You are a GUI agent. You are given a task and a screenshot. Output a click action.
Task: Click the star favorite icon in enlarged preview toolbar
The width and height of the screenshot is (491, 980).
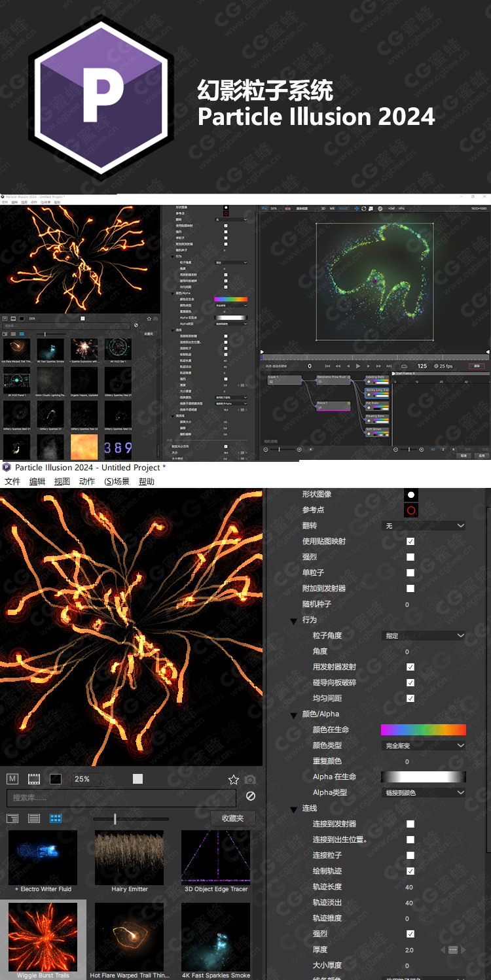[233, 779]
